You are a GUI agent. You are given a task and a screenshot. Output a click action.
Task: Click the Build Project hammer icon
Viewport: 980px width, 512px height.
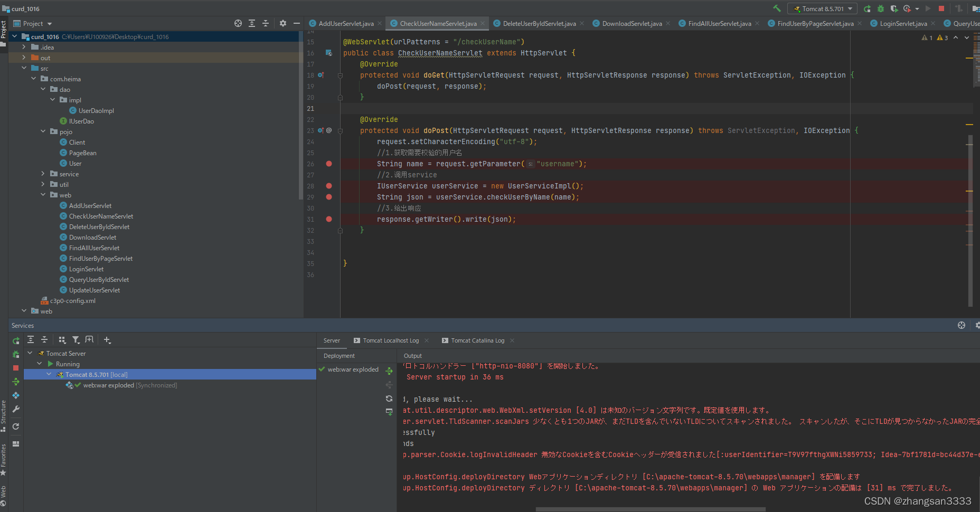[x=776, y=8]
